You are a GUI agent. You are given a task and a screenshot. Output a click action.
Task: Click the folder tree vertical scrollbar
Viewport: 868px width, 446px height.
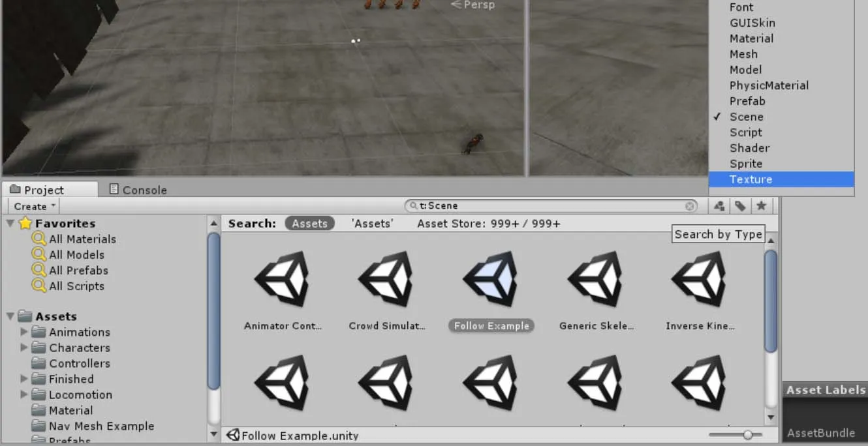tap(213, 311)
